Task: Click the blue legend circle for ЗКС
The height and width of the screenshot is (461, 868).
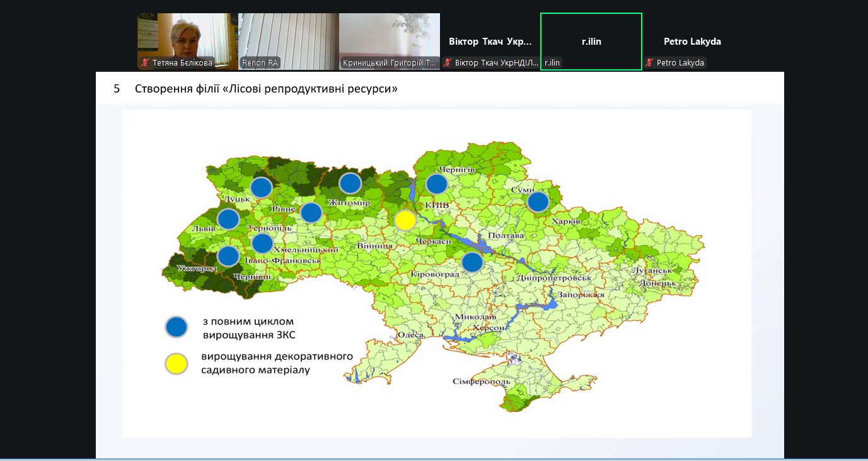Action: click(x=176, y=327)
